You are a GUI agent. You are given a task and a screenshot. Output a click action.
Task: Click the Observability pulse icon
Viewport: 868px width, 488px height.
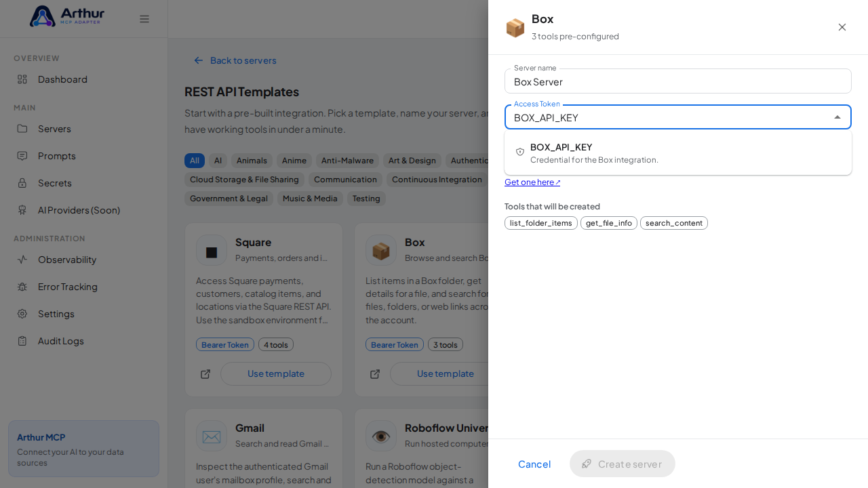point(22,260)
